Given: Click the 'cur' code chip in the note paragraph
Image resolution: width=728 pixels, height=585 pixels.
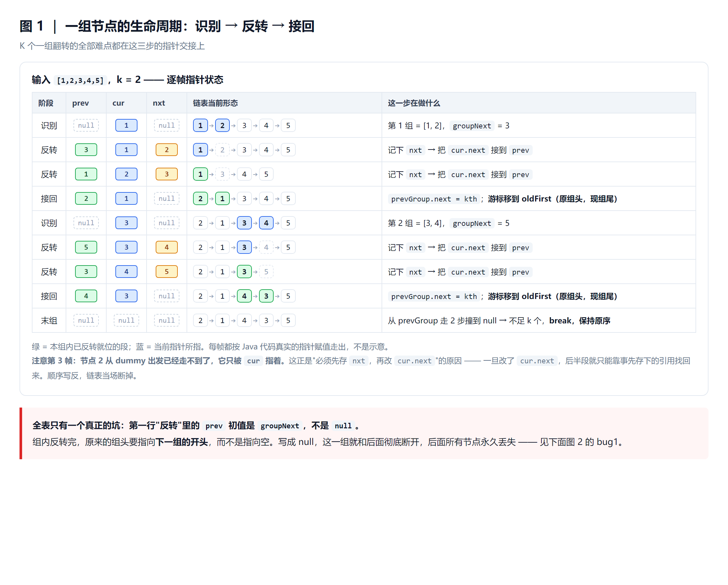Looking at the screenshot, I should coord(253,361).
